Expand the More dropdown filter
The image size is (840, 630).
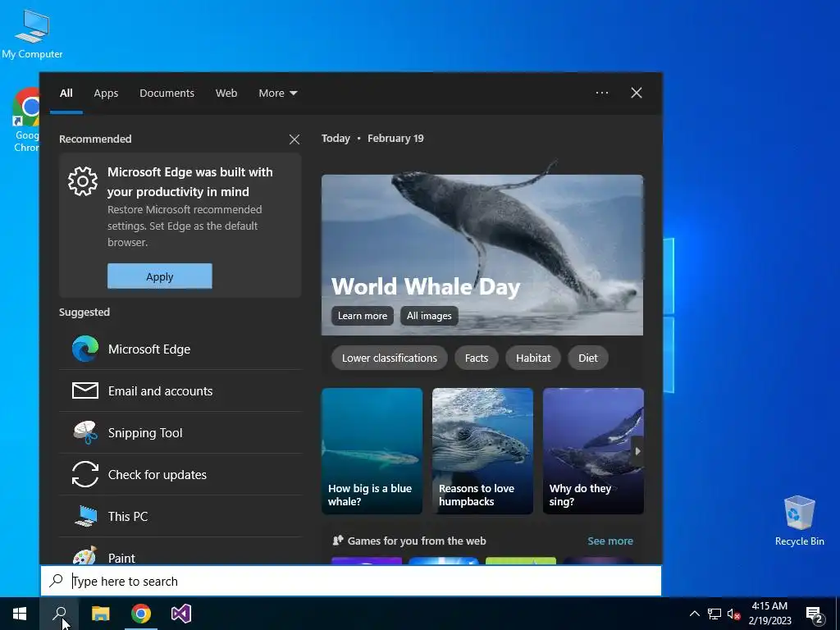pos(277,94)
